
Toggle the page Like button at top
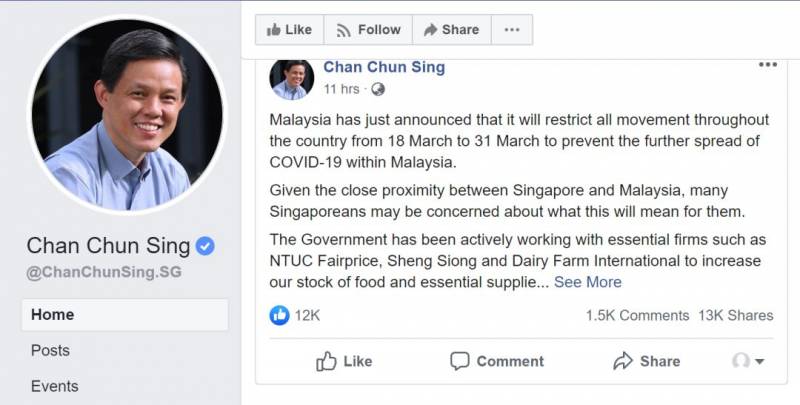(289, 30)
